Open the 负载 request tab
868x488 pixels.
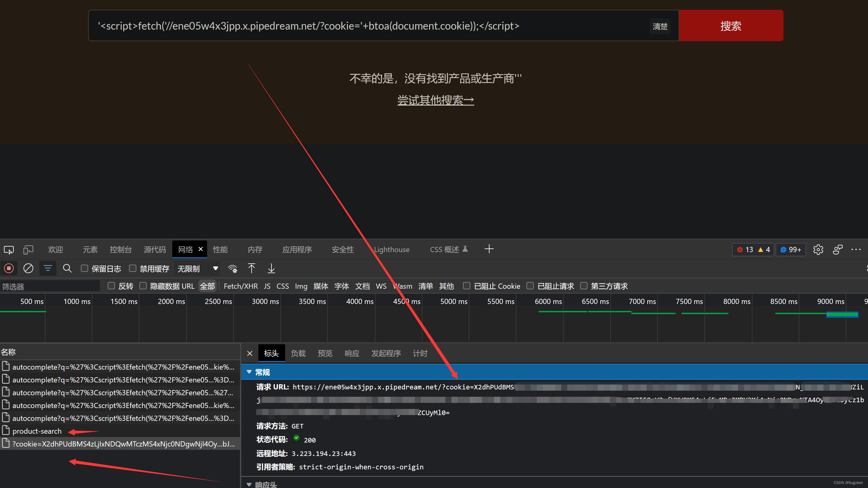298,353
